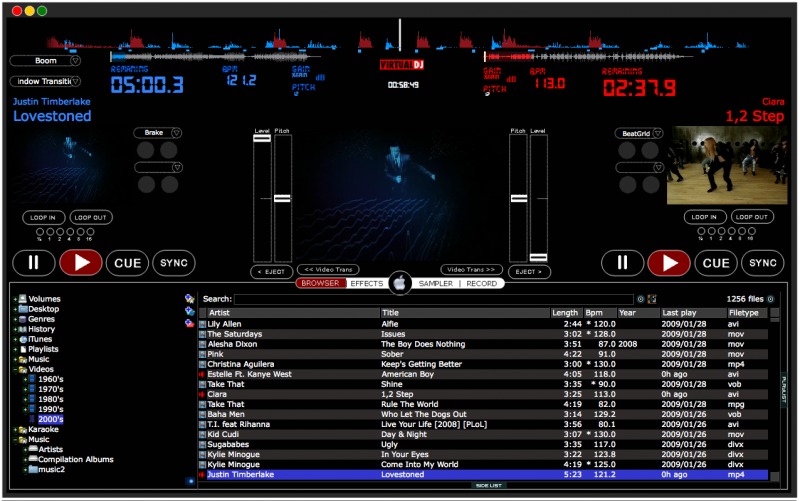Image resolution: width=800 pixels, height=501 pixels.
Task: Click the orange browser view icon beside search
Action: pyautogui.click(x=652, y=299)
